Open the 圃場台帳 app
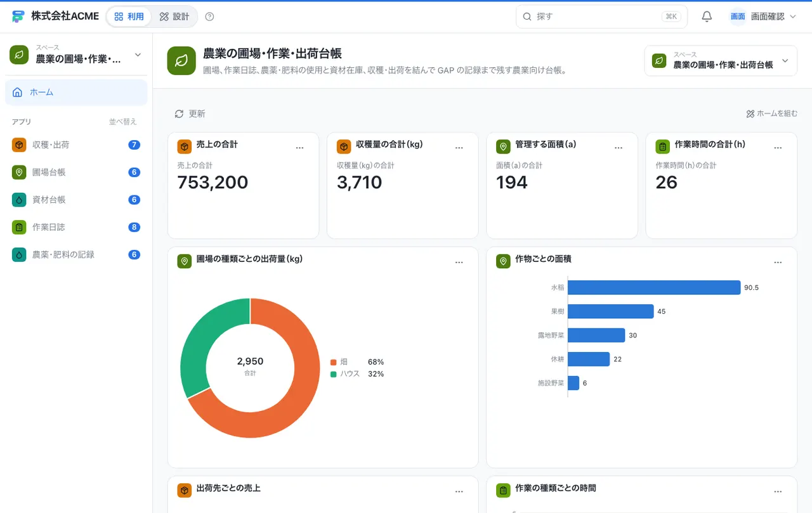This screenshot has height=513, width=812. [x=76, y=172]
